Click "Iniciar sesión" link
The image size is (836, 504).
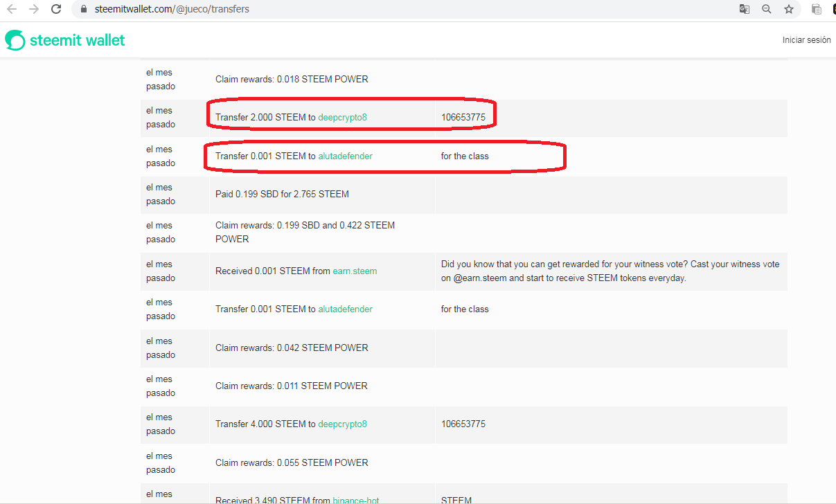pyautogui.click(x=806, y=40)
